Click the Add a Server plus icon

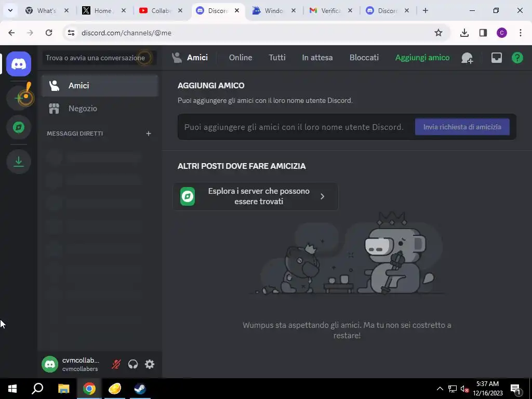tap(19, 98)
